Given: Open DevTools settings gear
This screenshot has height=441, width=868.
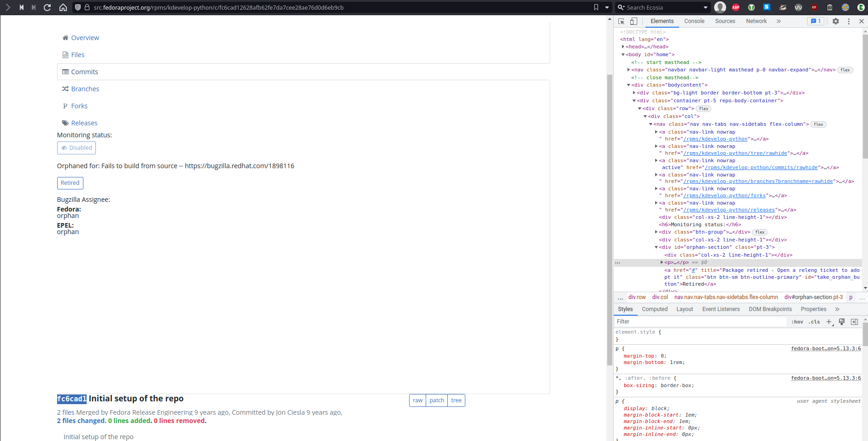Looking at the screenshot, I should [x=836, y=21].
